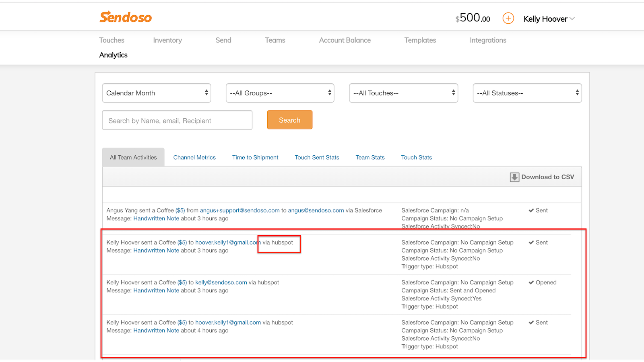Viewport: 644px width, 362px height.
Task: Click the orange plus add funds icon
Action: point(508,19)
